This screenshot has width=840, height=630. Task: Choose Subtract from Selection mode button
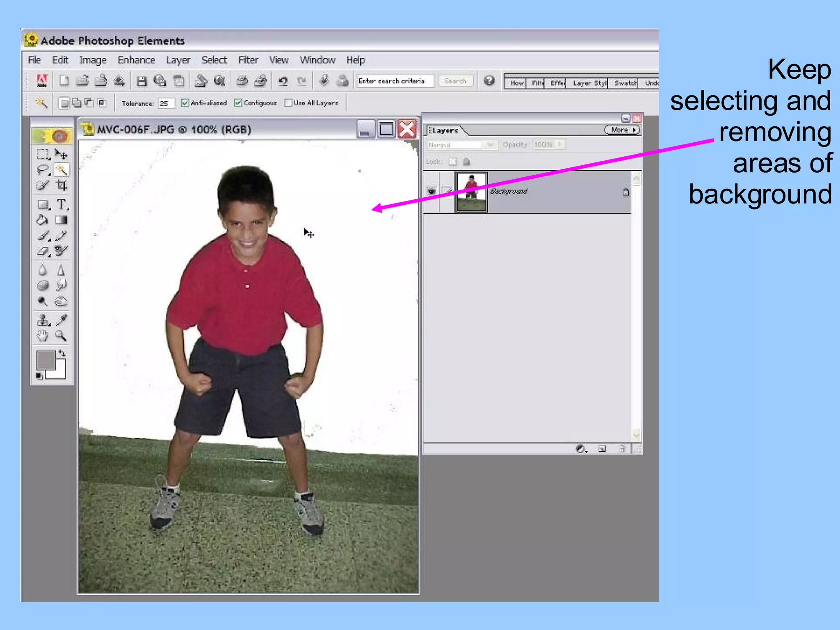(89, 103)
